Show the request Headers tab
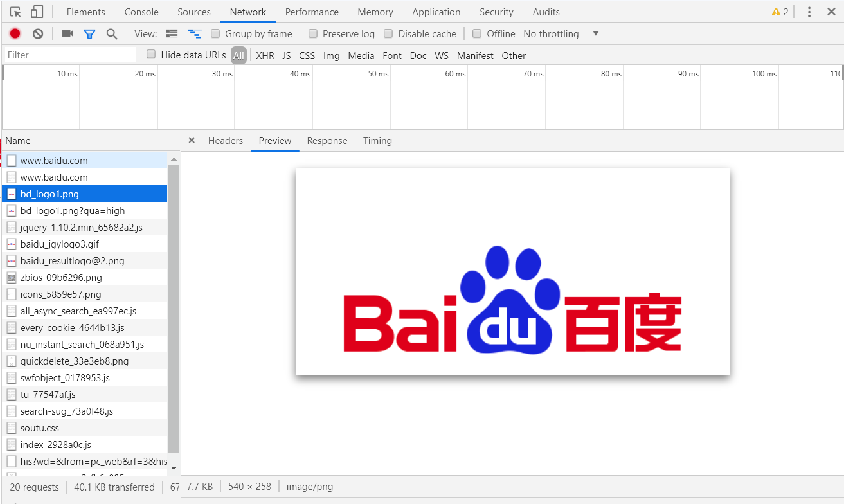The width and height of the screenshot is (844, 504). (x=226, y=140)
